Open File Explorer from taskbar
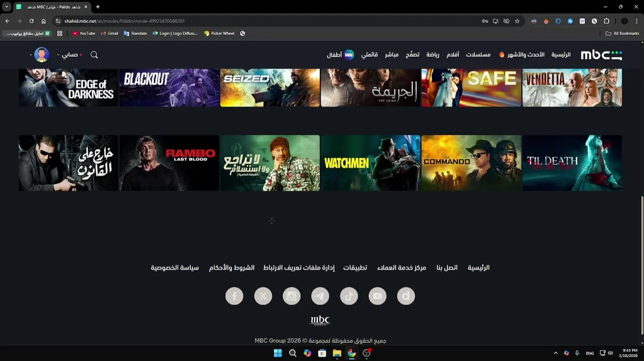Viewport: 644px width, 361px height. (x=337, y=353)
